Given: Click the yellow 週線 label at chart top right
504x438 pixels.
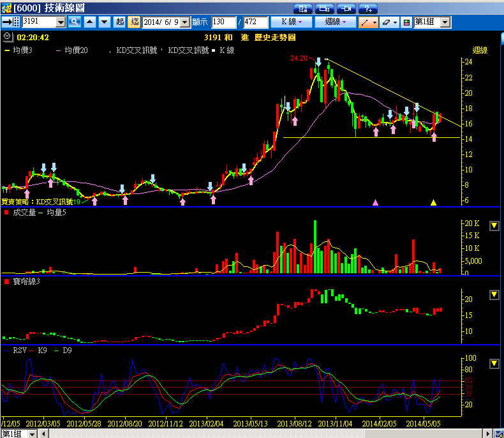Looking at the screenshot, I should click(480, 50).
